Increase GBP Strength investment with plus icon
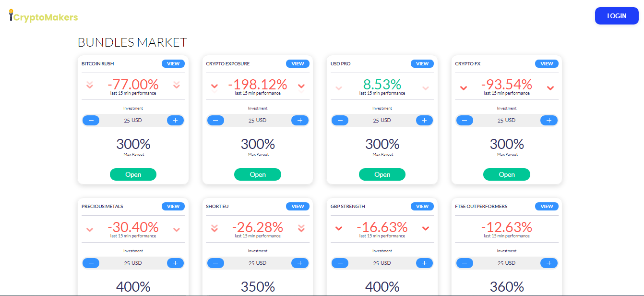The height and width of the screenshot is (296, 644). [x=424, y=263]
